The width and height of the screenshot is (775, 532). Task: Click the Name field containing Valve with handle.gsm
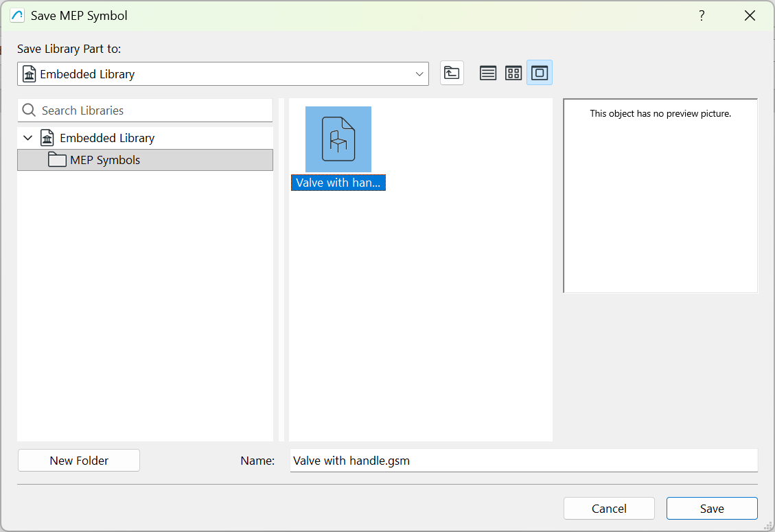[x=524, y=461]
